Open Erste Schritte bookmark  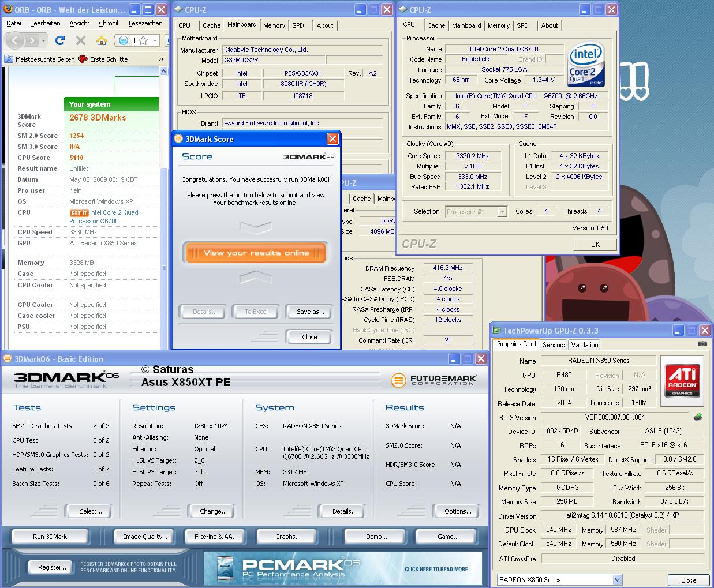pos(103,59)
